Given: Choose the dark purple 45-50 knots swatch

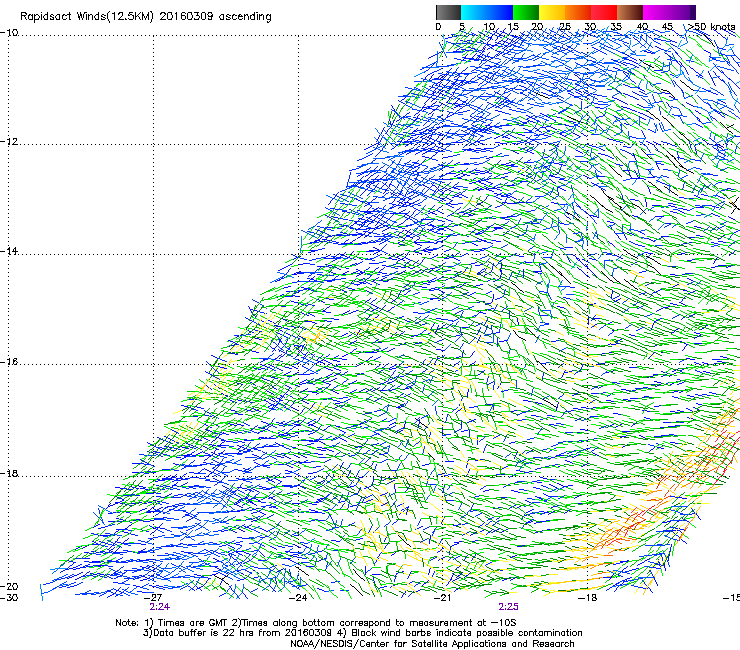Looking at the screenshot, I should tap(682, 12).
